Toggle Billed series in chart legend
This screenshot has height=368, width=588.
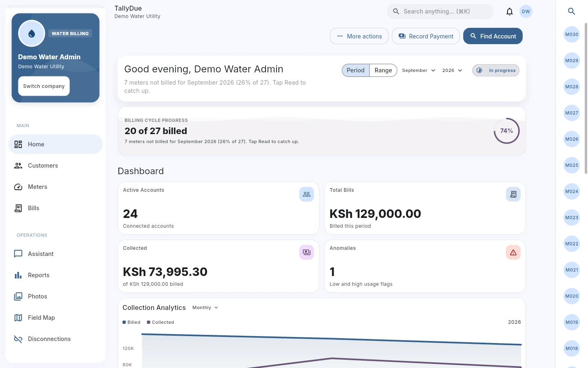pyautogui.click(x=131, y=322)
